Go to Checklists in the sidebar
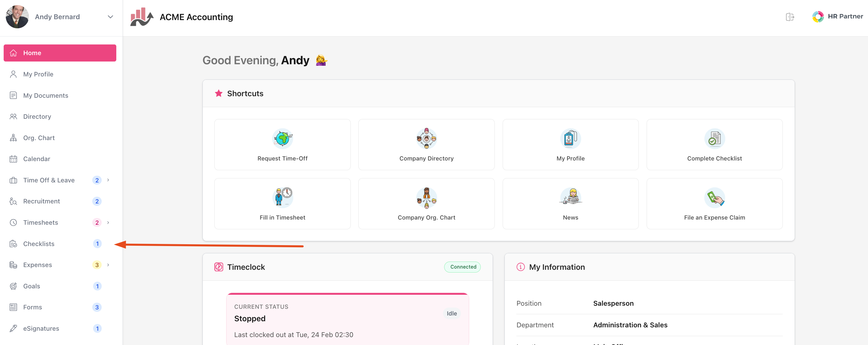The image size is (868, 345). click(39, 244)
